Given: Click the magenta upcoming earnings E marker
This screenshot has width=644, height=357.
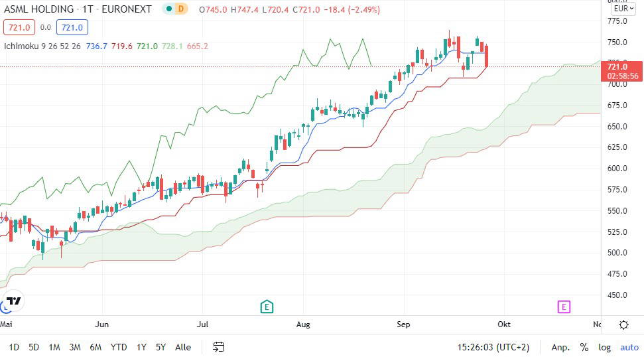Looking at the screenshot, I should coord(564,307).
